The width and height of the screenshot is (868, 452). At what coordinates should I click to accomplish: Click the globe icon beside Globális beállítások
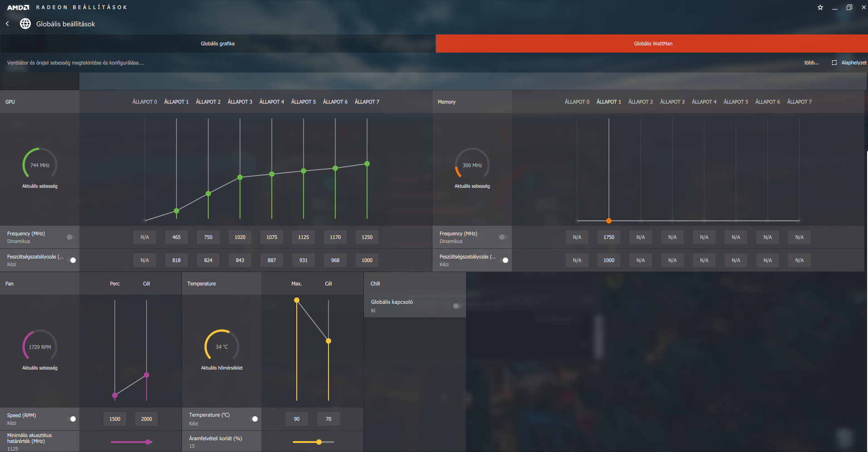(x=25, y=24)
